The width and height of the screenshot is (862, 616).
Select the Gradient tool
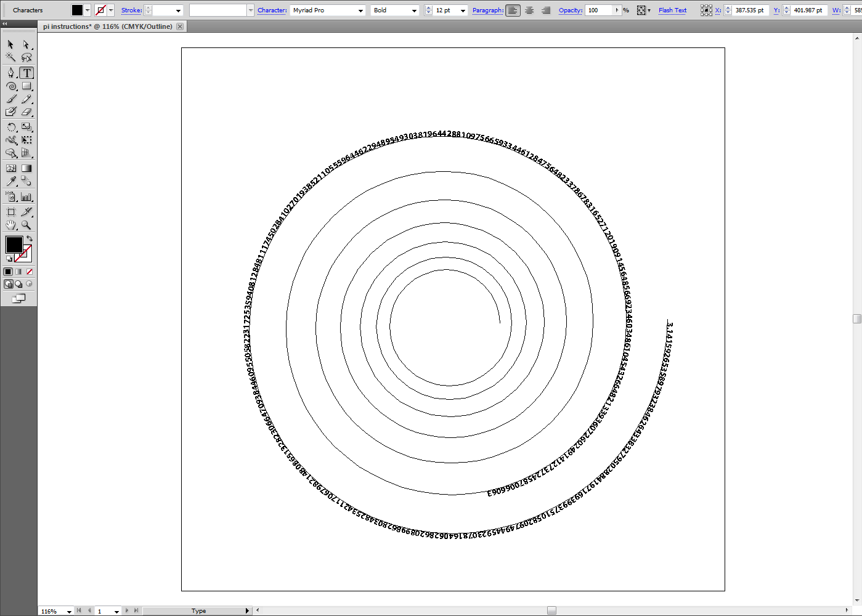[26, 168]
